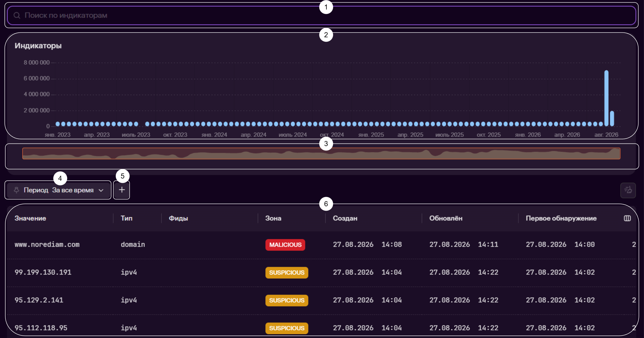Screen dimensions: 644x338
Task: Click the shorter bar beside the tallest bar
Action: coord(612,119)
